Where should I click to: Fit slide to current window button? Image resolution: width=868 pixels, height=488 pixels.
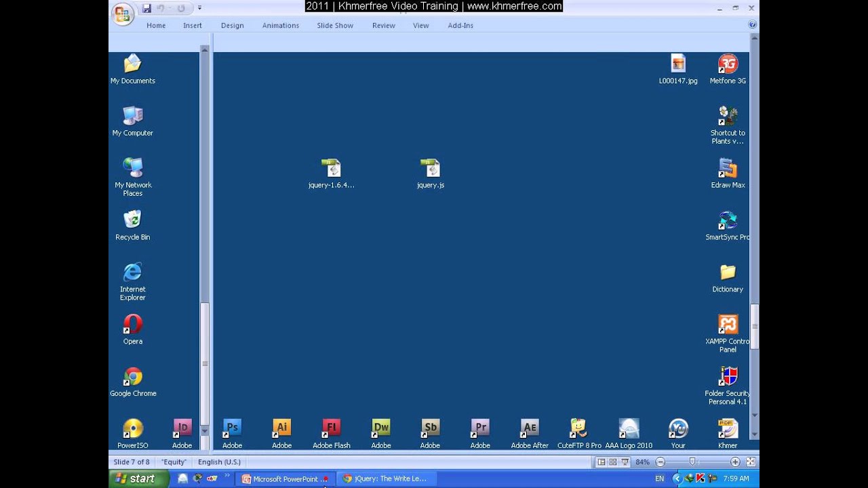[x=751, y=462]
